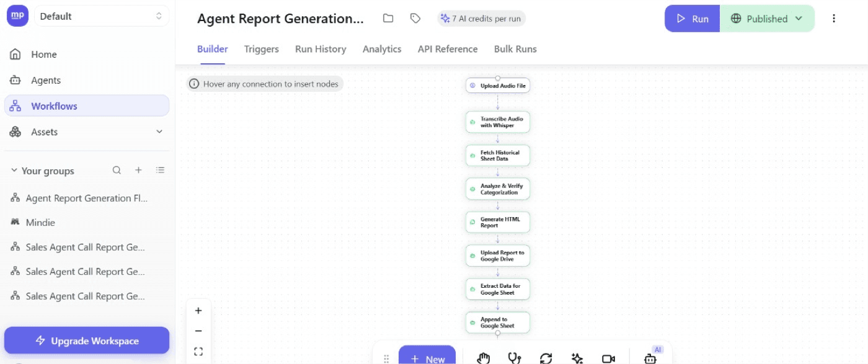This screenshot has height=364, width=868.
Task: Select the hand pan tool
Action: (484, 358)
